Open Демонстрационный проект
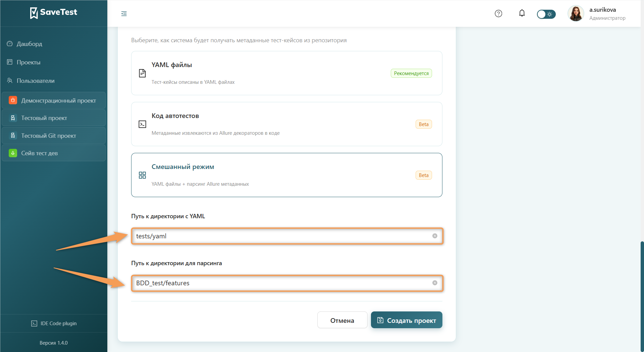This screenshot has width=644, height=352. [54, 101]
